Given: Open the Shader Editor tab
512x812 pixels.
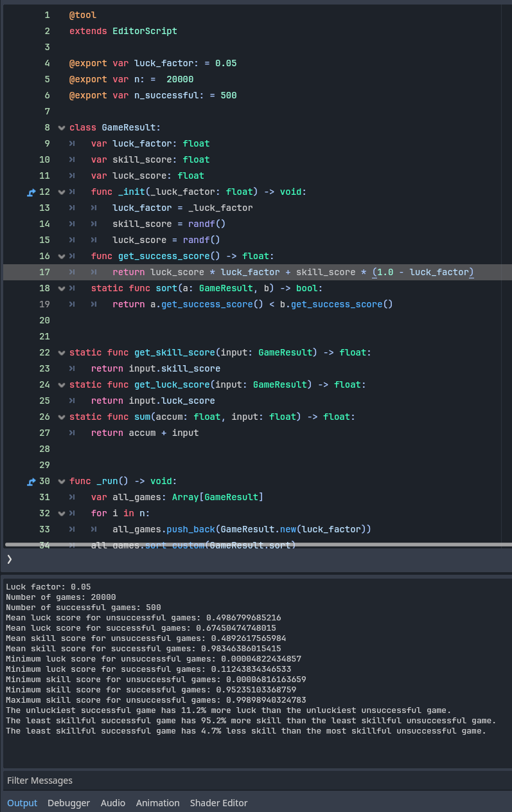Looking at the screenshot, I should [218, 803].
